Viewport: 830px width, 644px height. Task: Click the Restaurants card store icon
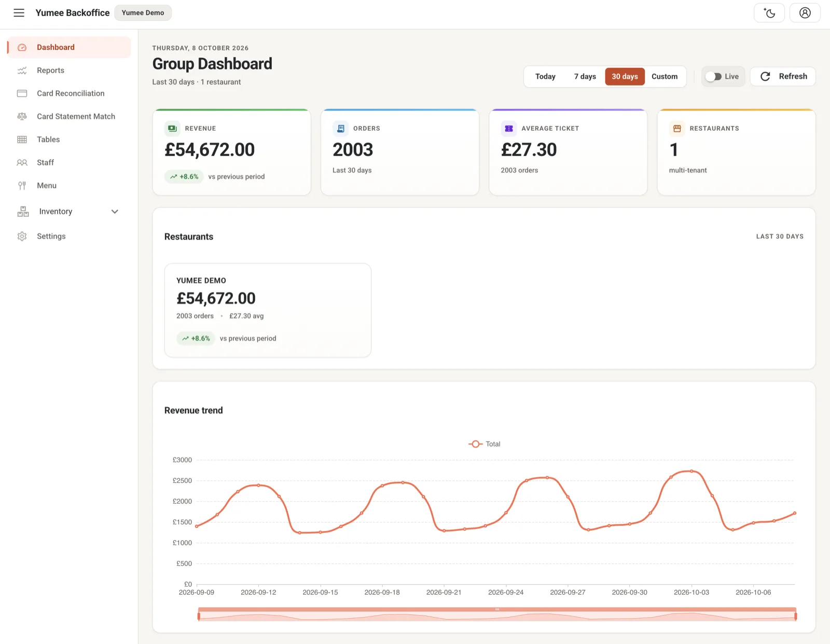point(677,129)
